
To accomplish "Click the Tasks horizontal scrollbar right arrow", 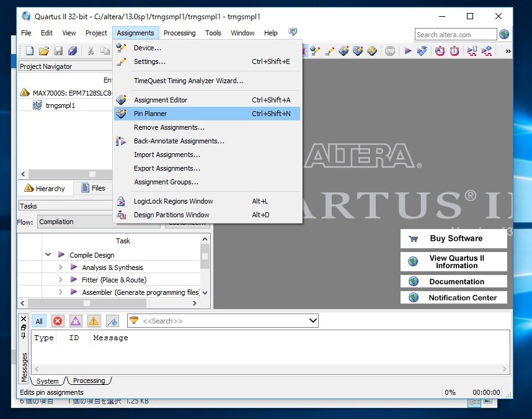I will point(195,303).
